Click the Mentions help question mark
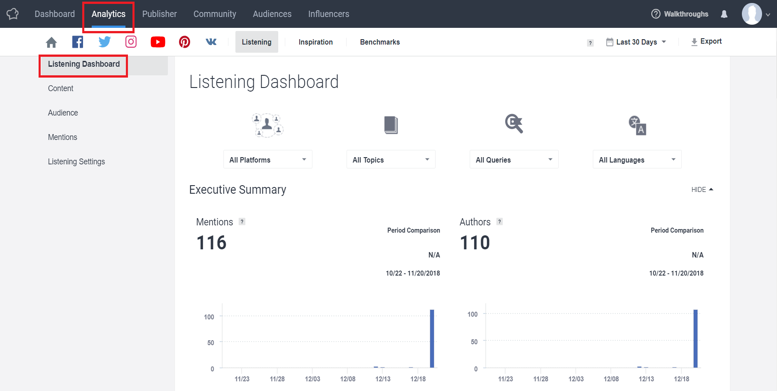Viewport: 777px width, 391px height. coord(242,222)
